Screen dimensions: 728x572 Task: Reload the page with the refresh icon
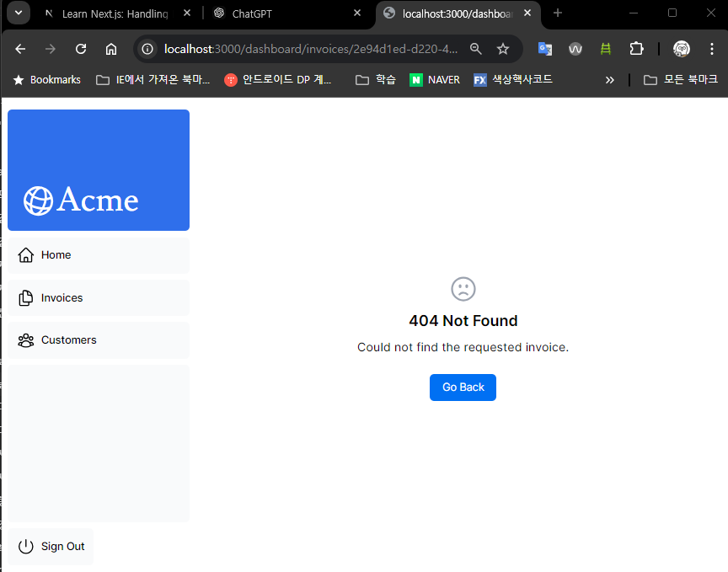coord(81,49)
